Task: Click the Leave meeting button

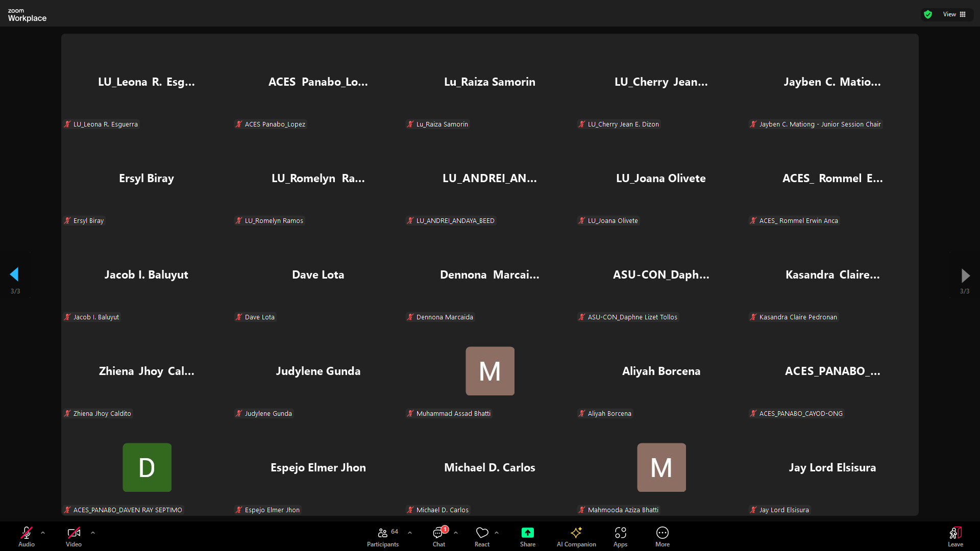Action: pyautogui.click(x=955, y=536)
